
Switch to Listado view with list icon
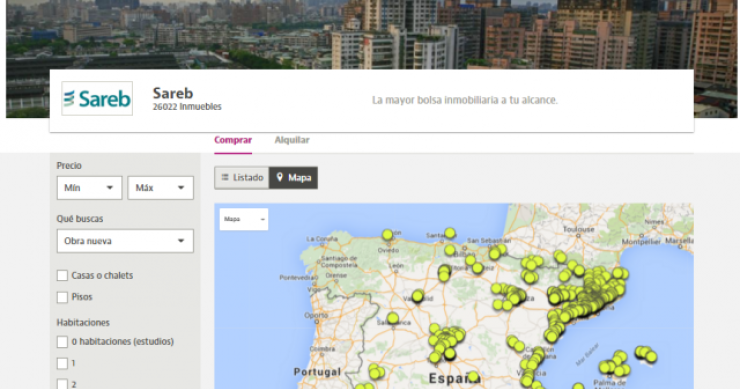pos(242,178)
